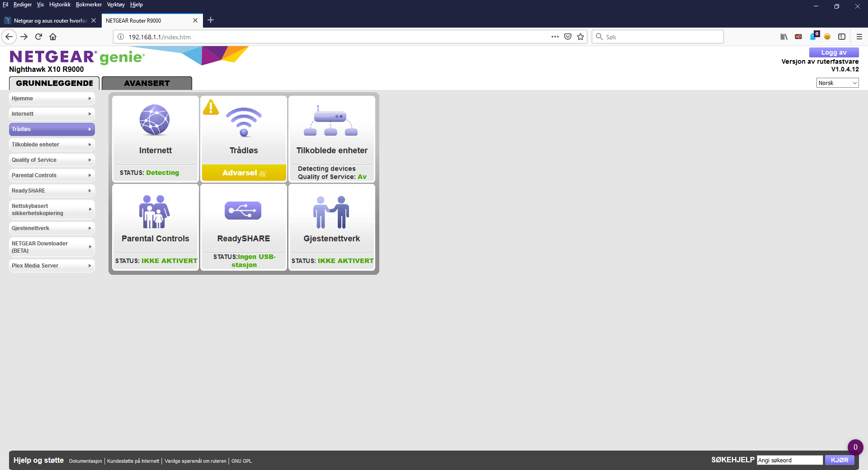Open Firefox library icon
This screenshot has width=868, height=470.
(784, 37)
